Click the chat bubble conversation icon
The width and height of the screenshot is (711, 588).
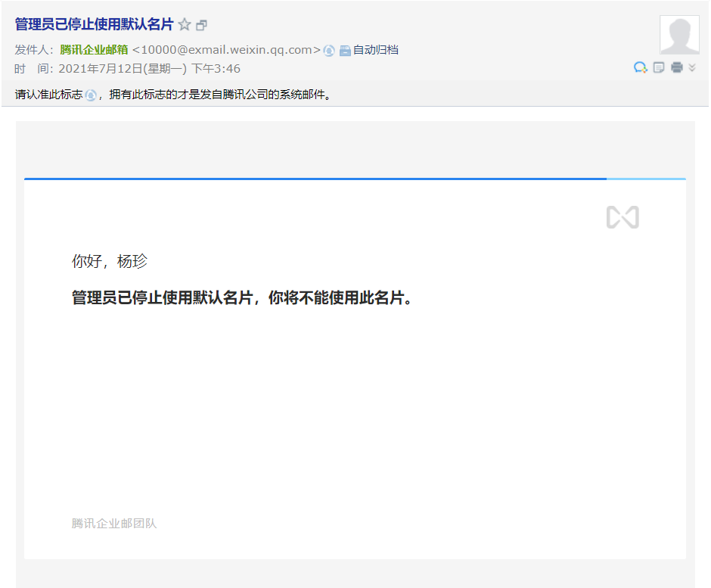[x=640, y=68]
